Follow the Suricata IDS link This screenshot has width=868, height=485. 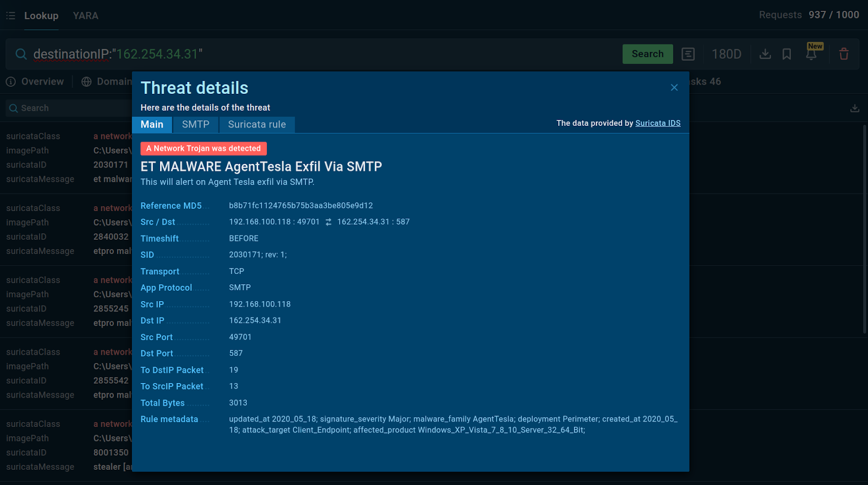click(x=658, y=123)
